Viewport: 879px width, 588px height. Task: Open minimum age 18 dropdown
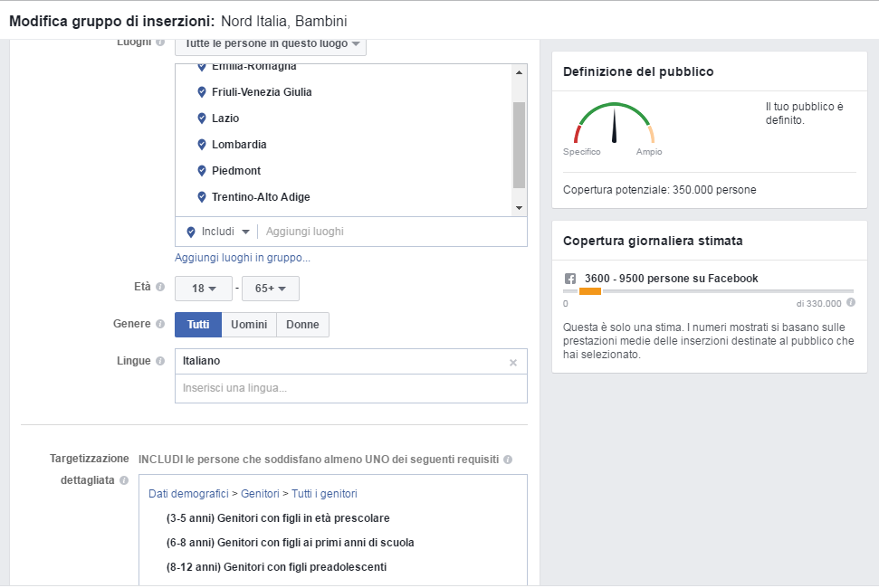204,289
